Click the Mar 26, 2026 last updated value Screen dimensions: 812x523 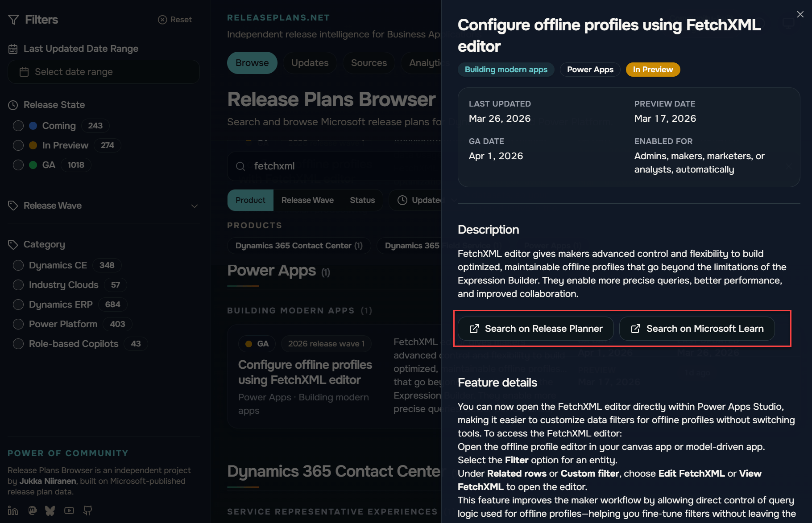[x=500, y=119]
